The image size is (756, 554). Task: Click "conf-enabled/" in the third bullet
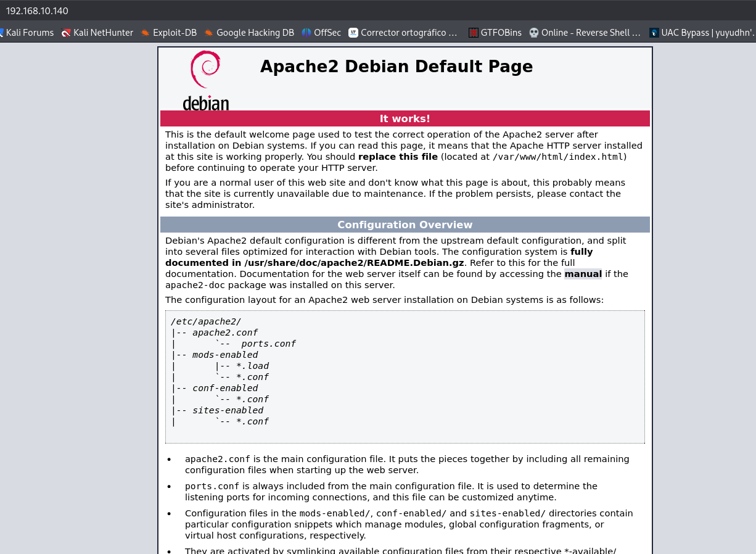click(x=412, y=513)
